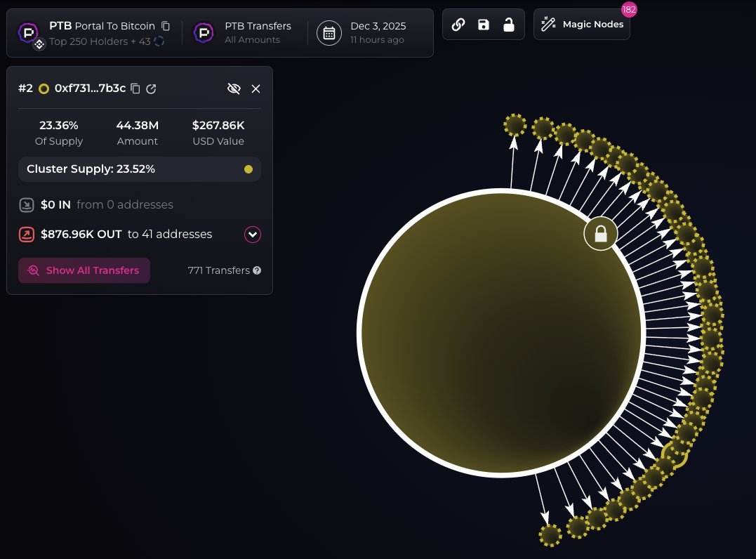Screen dimensions: 756x559
Task: Select the large central wallet bubble
Action: 501,333
